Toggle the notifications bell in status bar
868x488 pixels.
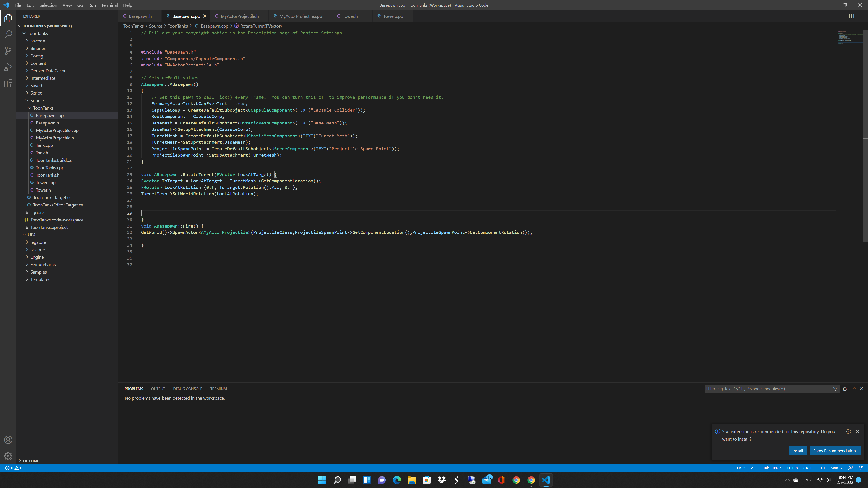pos(861,468)
